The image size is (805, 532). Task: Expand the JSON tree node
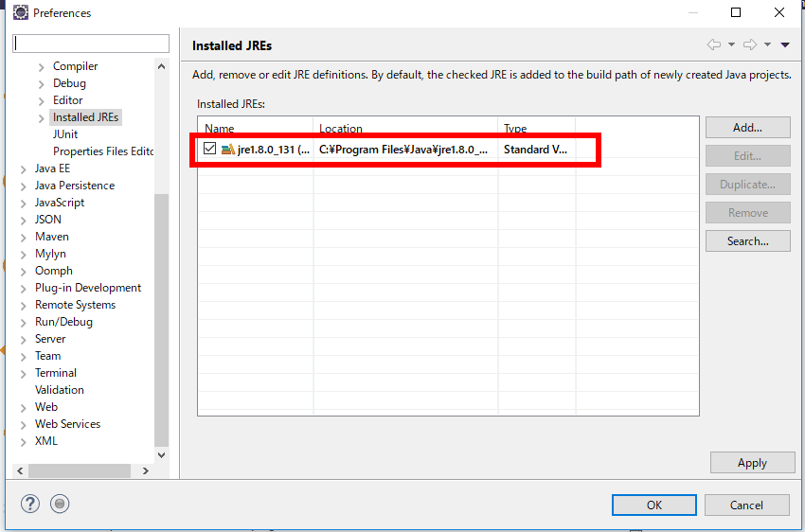(x=23, y=221)
